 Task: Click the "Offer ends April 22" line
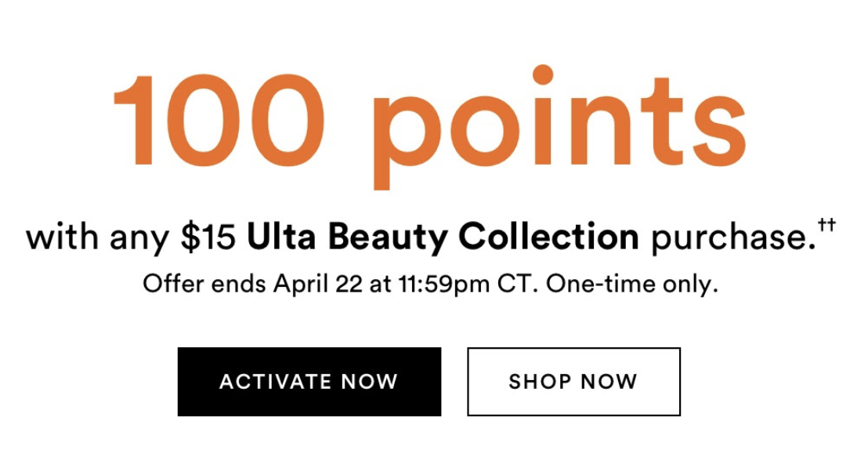pyautogui.click(x=429, y=284)
